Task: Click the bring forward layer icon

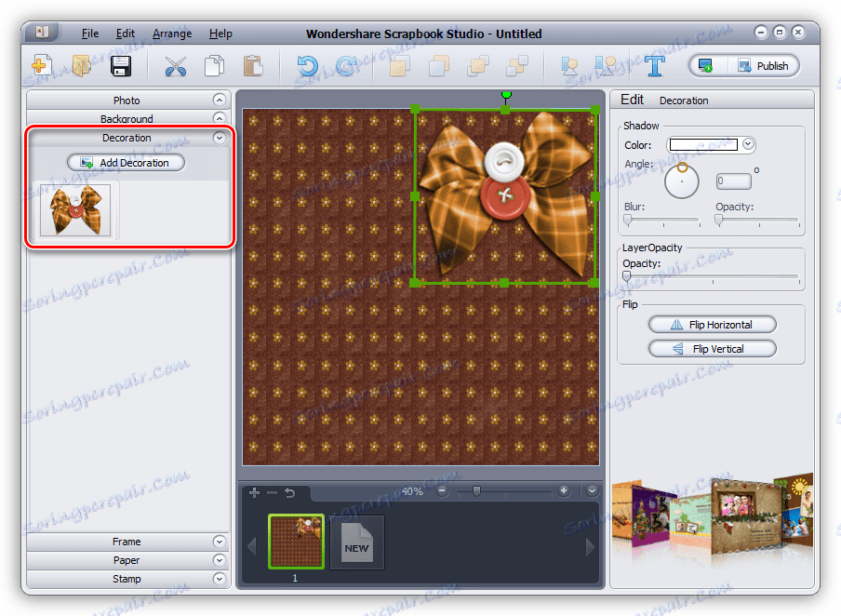Action: click(x=478, y=66)
